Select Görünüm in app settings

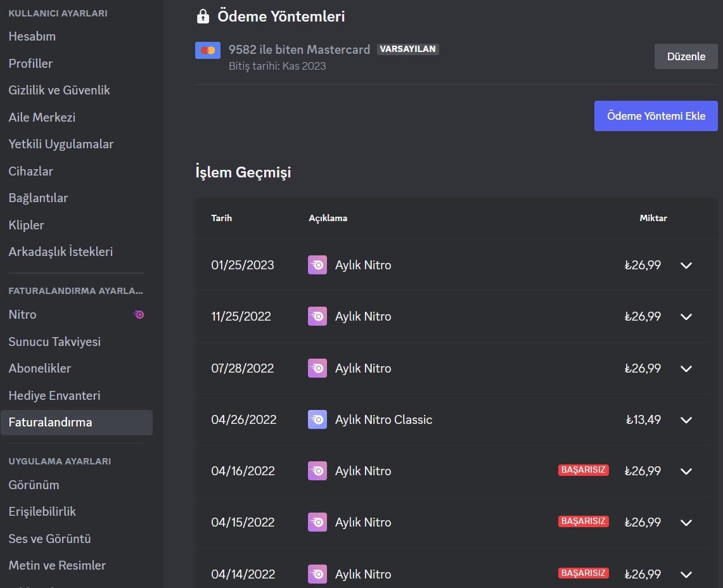coord(34,485)
